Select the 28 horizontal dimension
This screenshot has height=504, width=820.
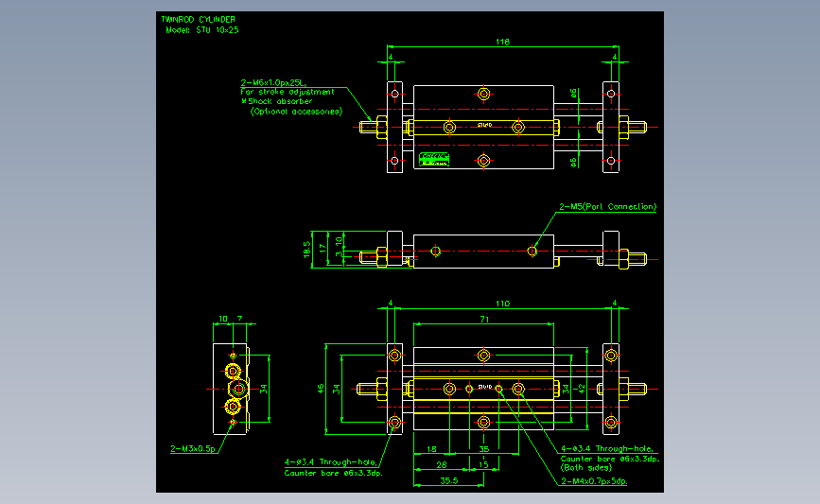pyautogui.click(x=442, y=465)
